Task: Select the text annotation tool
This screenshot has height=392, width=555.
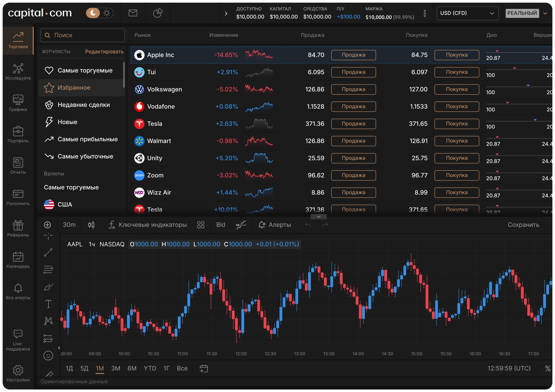Action: coord(48,304)
